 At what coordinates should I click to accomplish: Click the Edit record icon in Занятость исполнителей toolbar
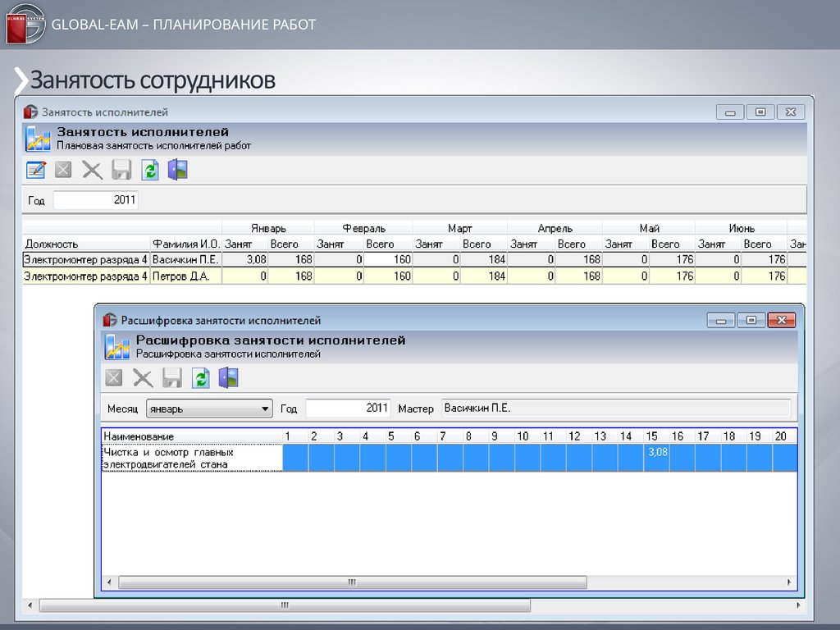pos(36,170)
